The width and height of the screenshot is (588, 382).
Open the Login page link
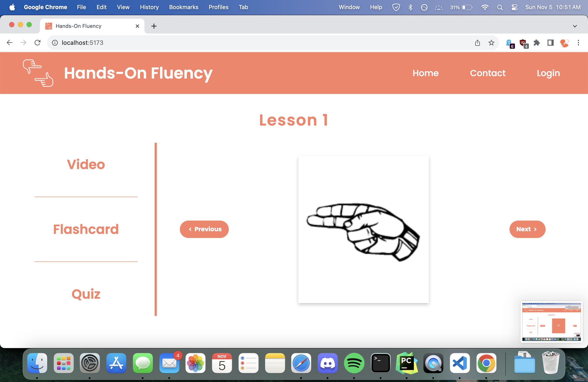[x=548, y=73]
